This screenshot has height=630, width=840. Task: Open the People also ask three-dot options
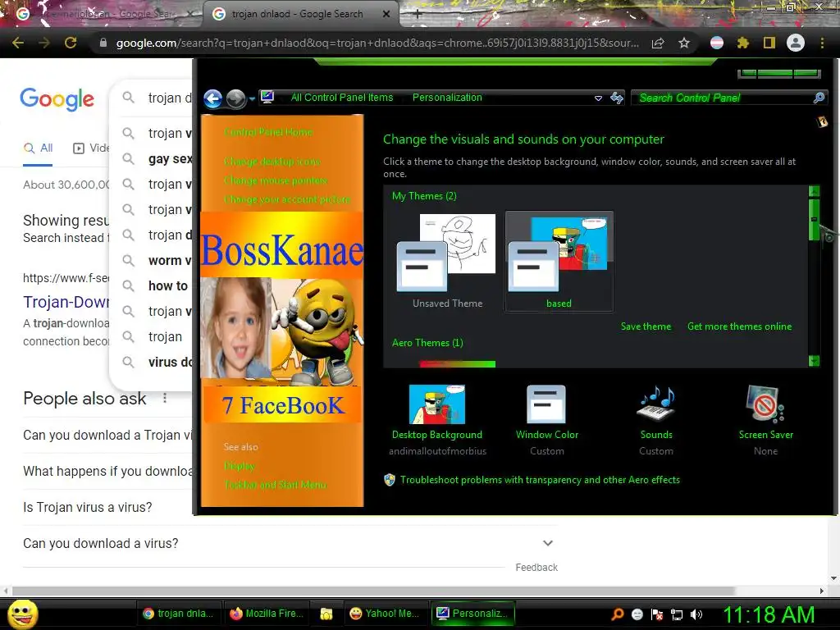(164, 398)
